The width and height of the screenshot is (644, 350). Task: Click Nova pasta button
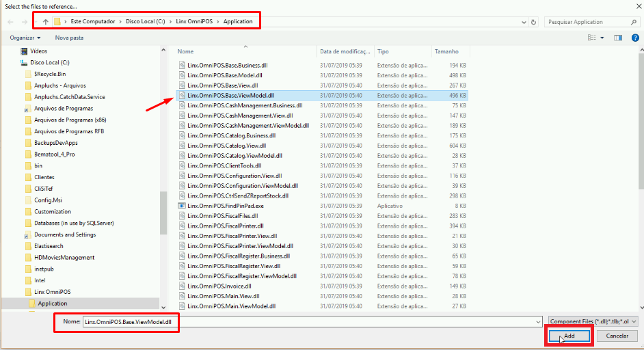(x=69, y=38)
